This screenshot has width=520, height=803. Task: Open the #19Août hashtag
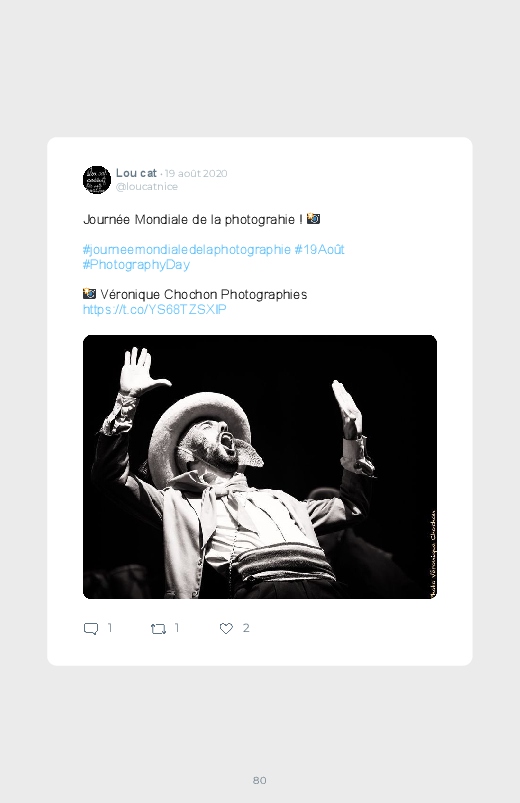click(x=319, y=249)
